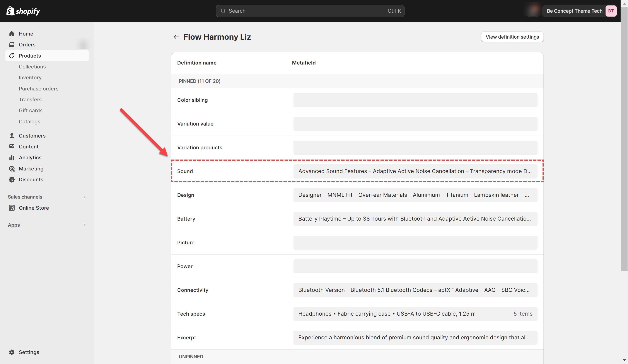Open Purchase orders under Products
This screenshot has width=628, height=364.
[x=39, y=88]
